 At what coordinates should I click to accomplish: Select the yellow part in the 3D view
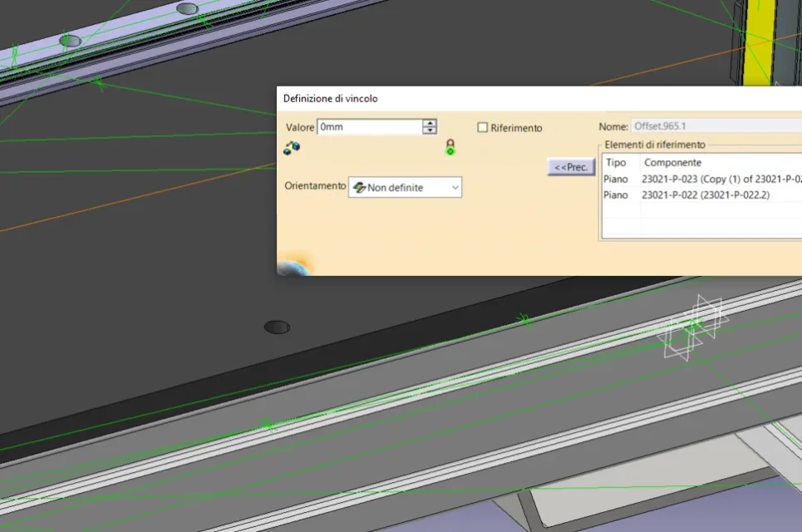pyautogui.click(x=759, y=42)
